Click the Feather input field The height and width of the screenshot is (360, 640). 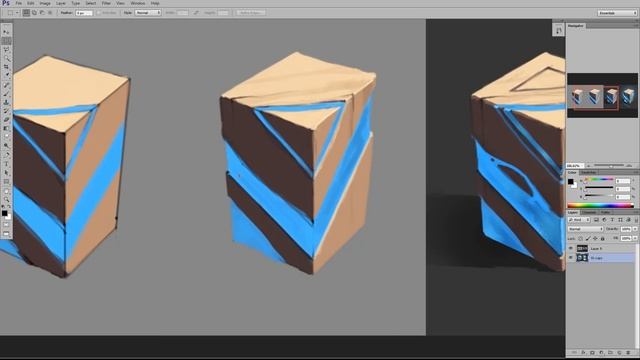[84, 13]
